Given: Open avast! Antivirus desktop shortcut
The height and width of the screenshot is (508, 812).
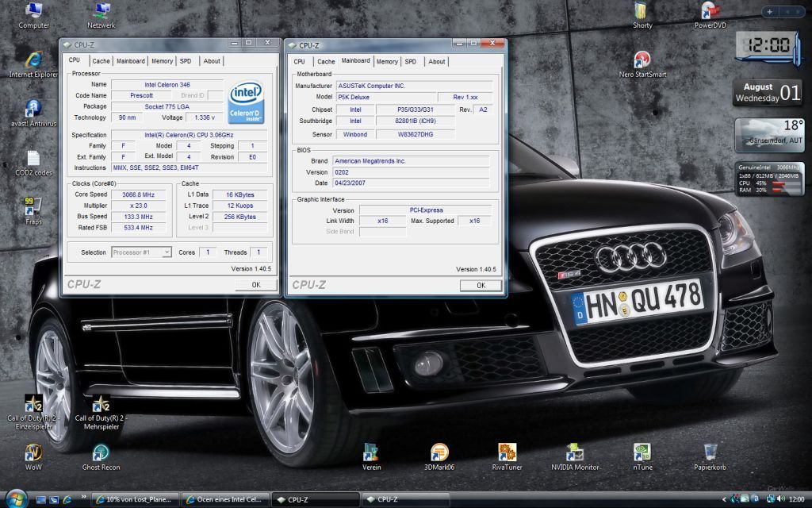Looking at the screenshot, I should (x=33, y=114).
